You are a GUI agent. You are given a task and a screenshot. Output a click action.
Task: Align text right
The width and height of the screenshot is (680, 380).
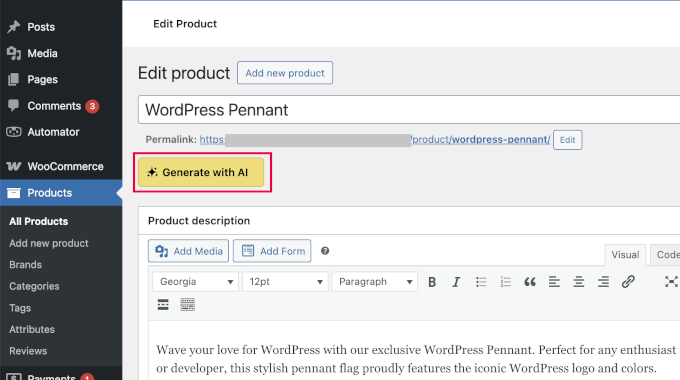click(x=603, y=282)
